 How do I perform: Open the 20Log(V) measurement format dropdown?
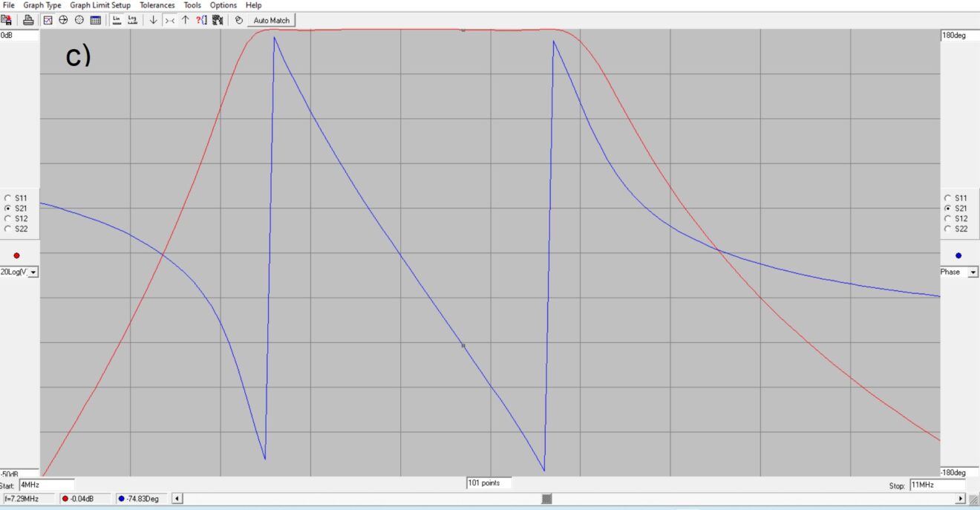32,272
